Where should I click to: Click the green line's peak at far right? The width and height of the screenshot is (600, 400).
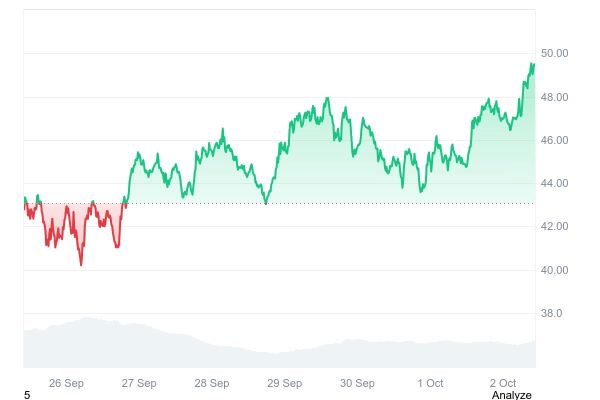[532, 64]
